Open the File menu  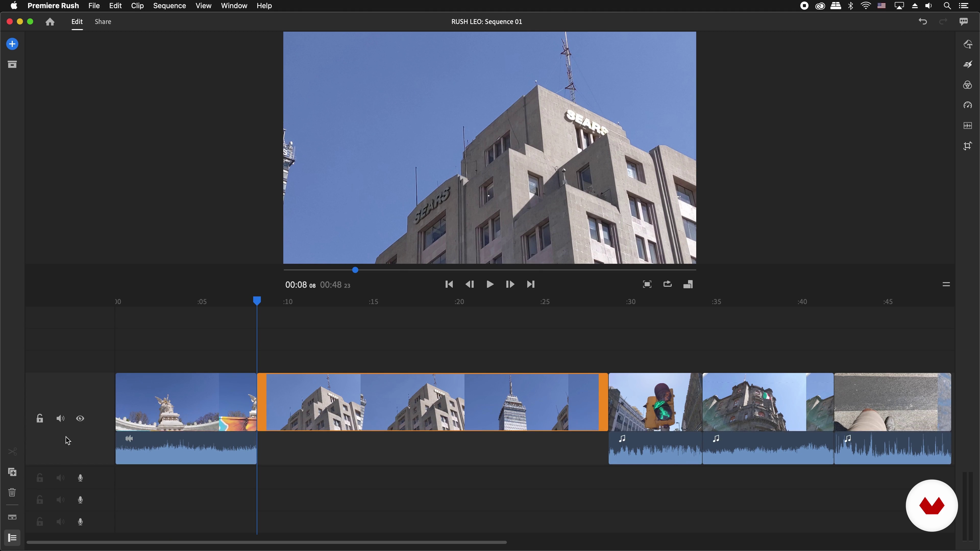tap(94, 6)
